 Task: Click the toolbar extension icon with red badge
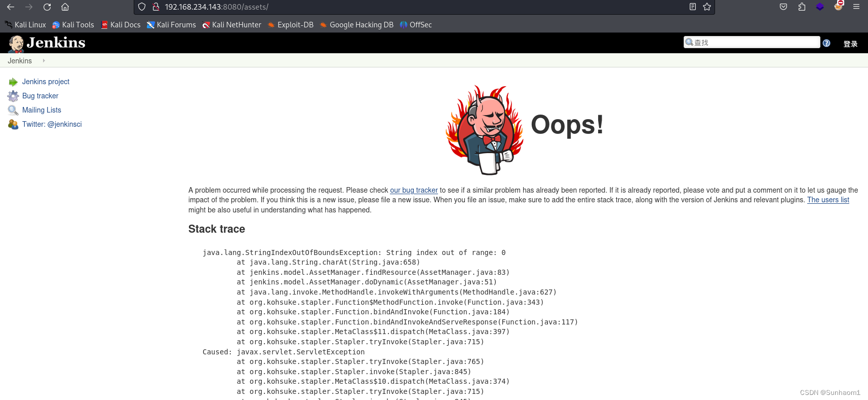pos(839,6)
